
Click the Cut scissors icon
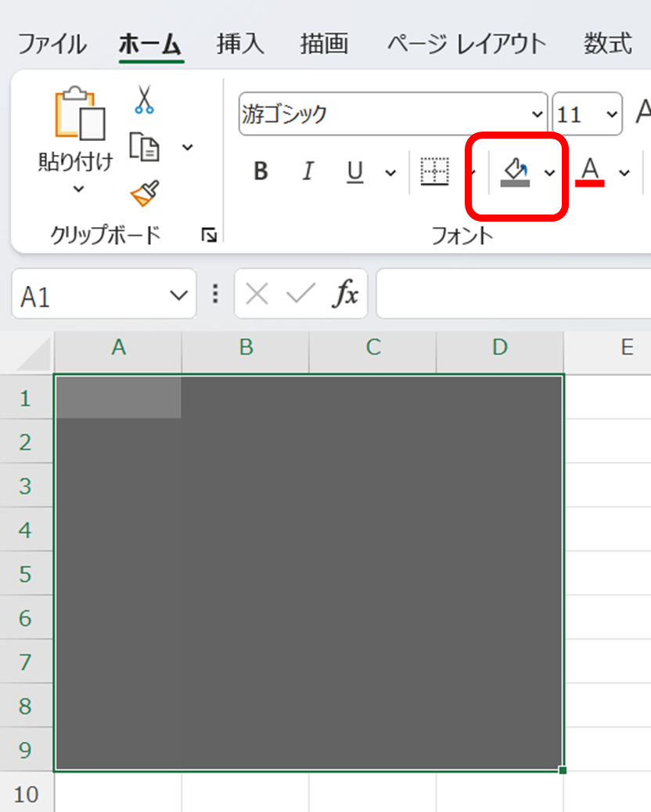pos(144,99)
